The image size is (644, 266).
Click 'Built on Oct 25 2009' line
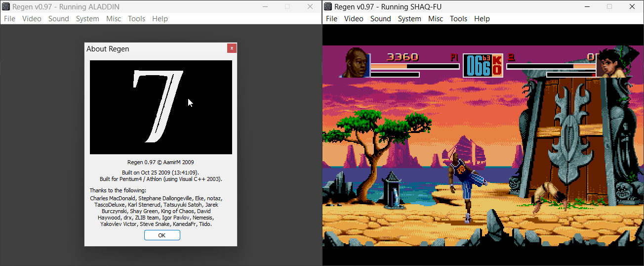coord(161,172)
